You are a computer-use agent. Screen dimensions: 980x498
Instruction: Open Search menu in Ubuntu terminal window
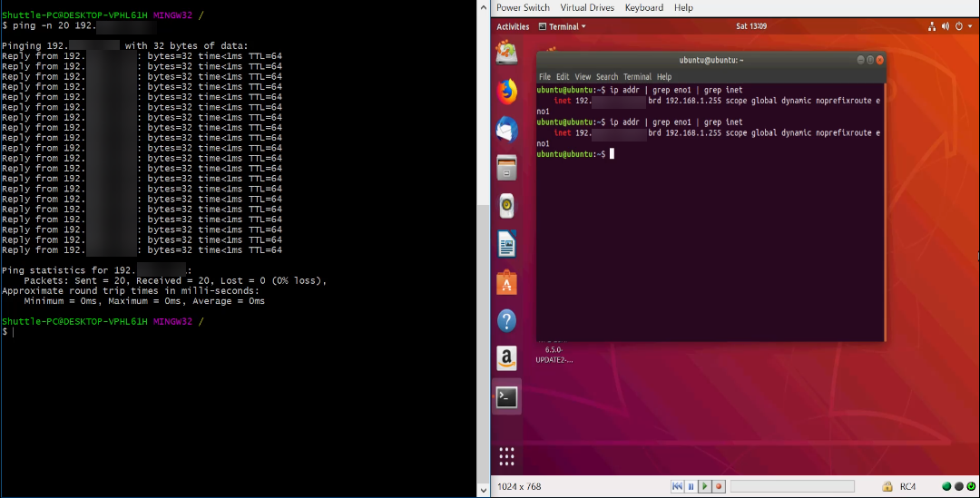point(607,77)
